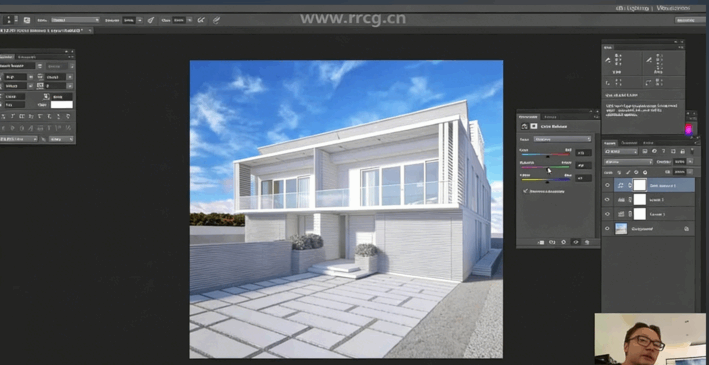The height and width of the screenshot is (365, 709).
Task: Click the font family field
Action: coord(17,66)
